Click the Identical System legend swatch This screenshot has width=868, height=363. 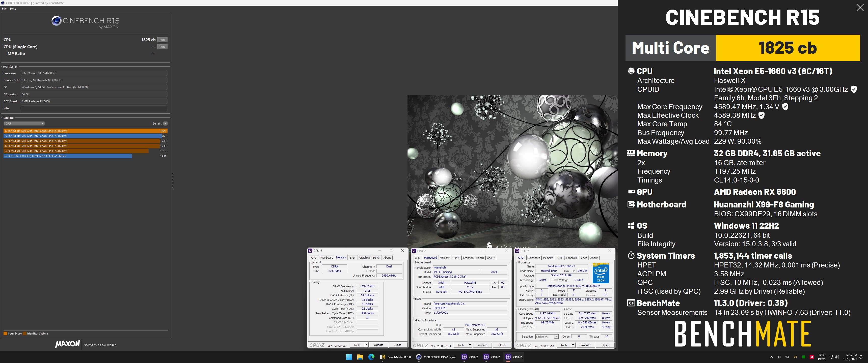coord(24,334)
